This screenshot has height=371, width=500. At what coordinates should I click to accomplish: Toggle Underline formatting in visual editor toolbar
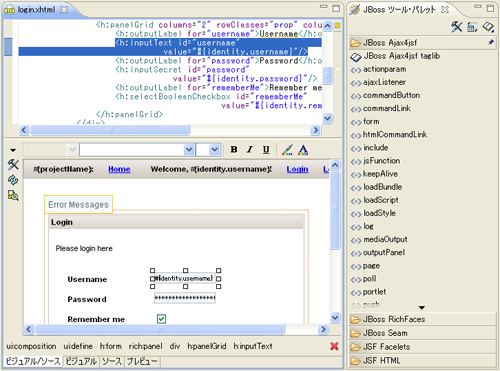(x=266, y=150)
